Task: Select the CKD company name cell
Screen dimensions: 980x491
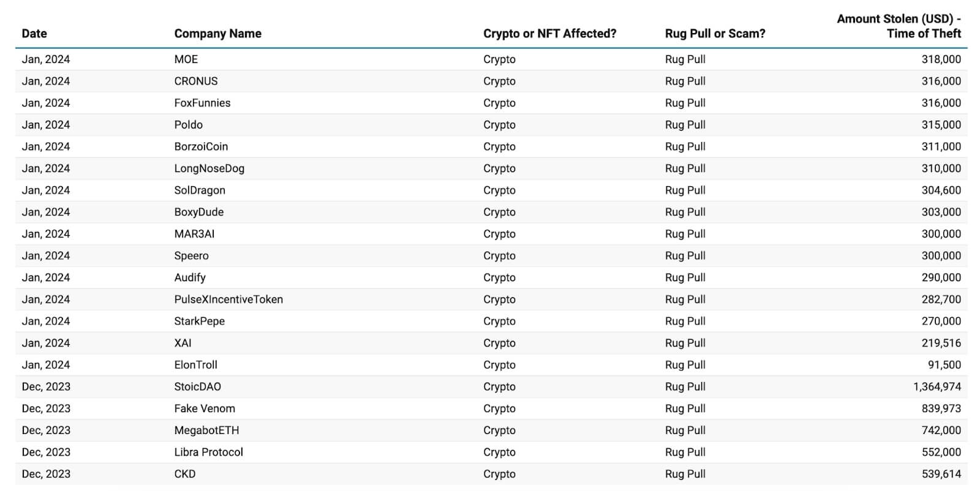Action: [184, 474]
